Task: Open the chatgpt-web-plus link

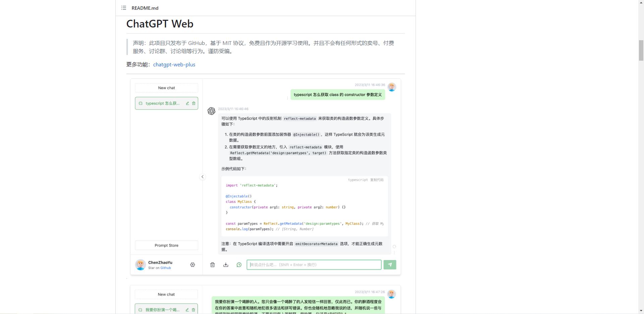Action: [x=174, y=64]
